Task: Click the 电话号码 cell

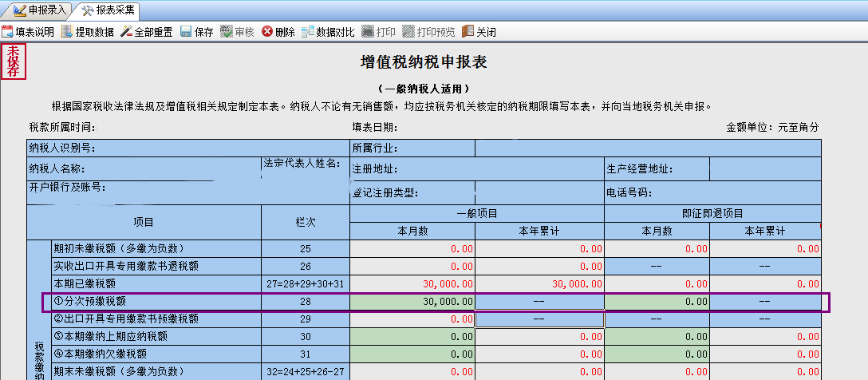Action: click(712, 192)
